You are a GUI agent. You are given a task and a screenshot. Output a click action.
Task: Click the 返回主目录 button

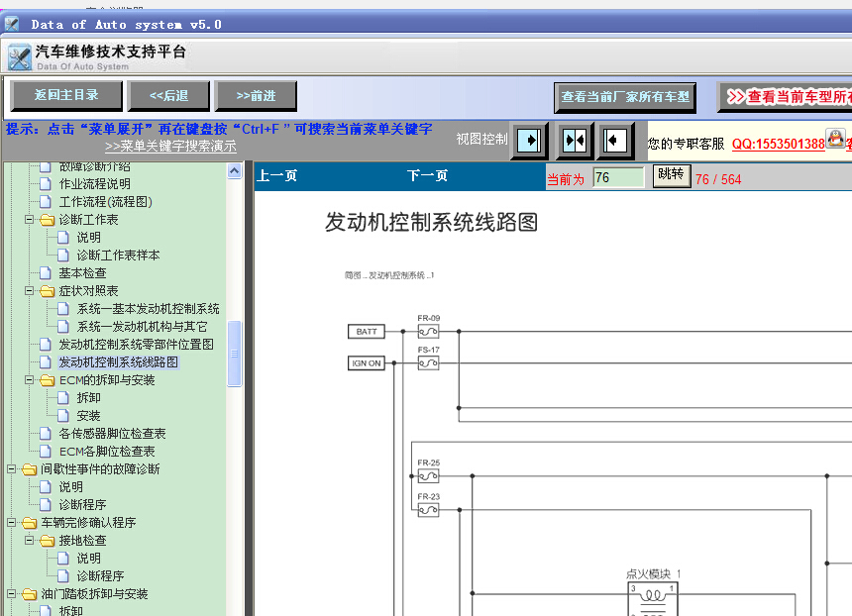(x=66, y=96)
